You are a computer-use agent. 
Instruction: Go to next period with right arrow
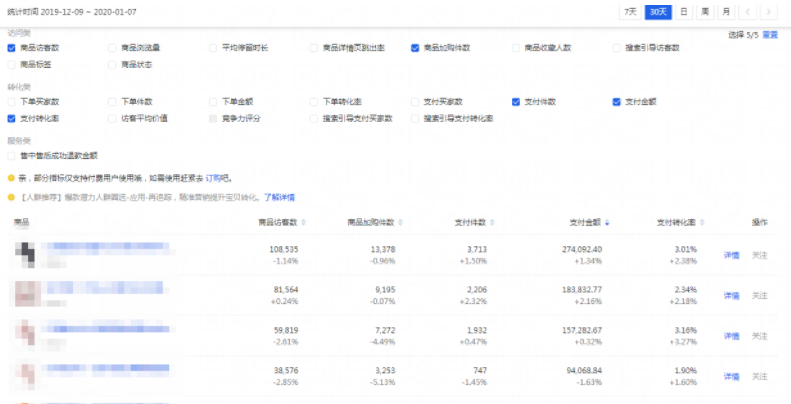[769, 12]
